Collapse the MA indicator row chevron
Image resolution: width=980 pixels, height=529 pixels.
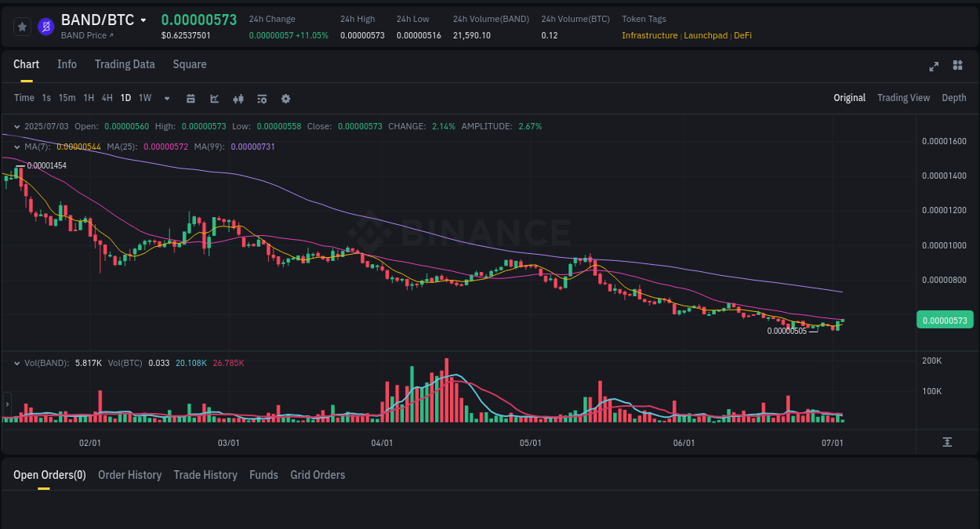[x=17, y=146]
